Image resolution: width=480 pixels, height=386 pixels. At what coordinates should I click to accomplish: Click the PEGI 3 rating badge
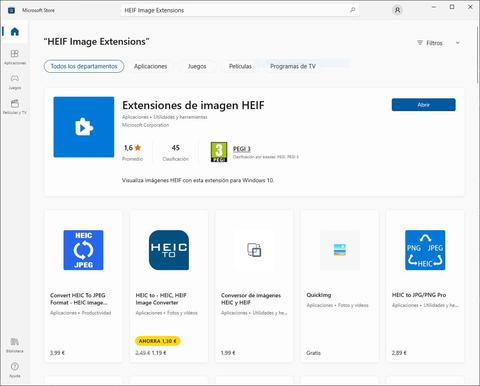(x=219, y=152)
